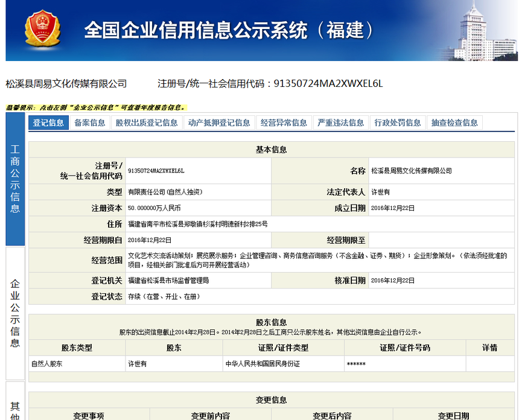Click the 详情 column header
519x420 pixels.
(490, 348)
